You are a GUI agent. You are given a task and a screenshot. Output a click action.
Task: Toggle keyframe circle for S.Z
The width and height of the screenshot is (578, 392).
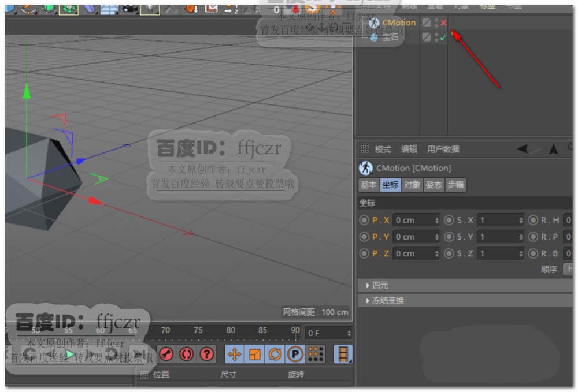click(x=449, y=253)
